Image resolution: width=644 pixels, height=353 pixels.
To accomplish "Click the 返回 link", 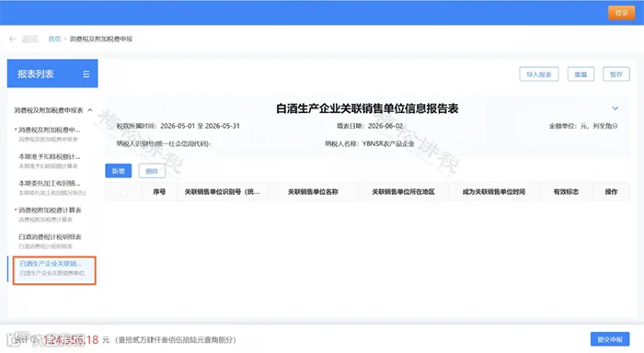I will [x=29, y=39].
